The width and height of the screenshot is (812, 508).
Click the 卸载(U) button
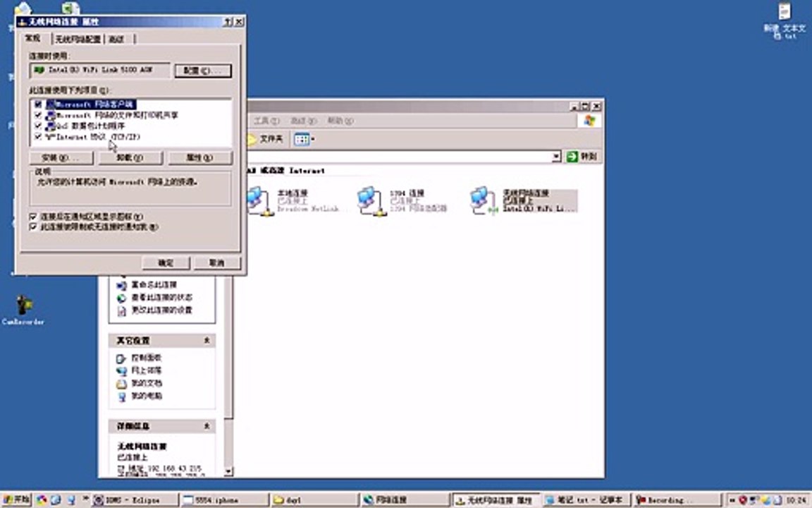(x=130, y=157)
